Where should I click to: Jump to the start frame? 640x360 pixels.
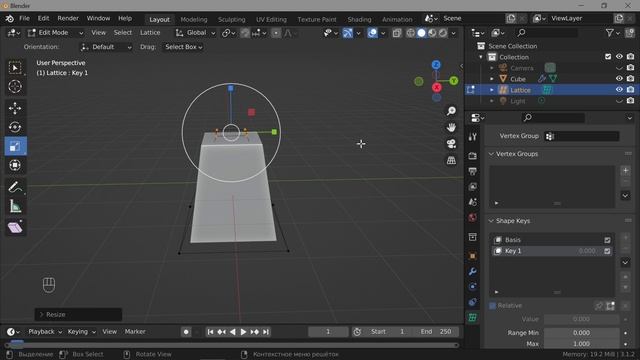(x=210, y=332)
